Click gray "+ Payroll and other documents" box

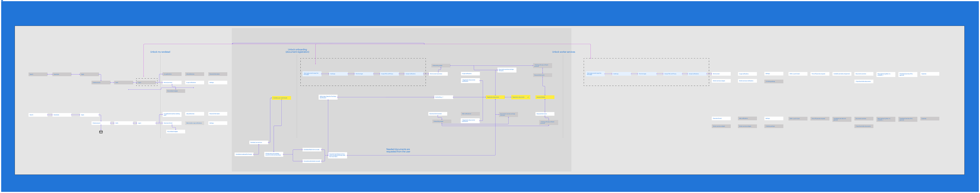tap(864, 126)
